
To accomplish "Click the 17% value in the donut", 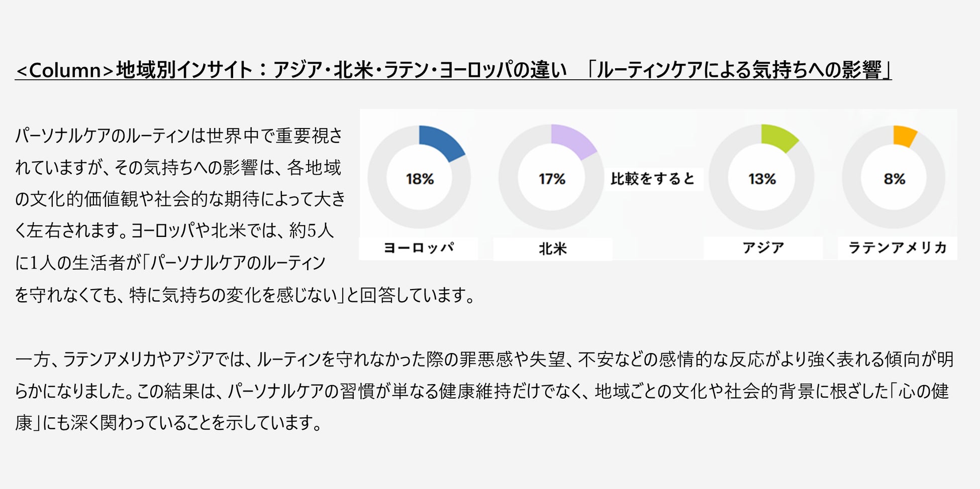I will pyautogui.click(x=552, y=179).
